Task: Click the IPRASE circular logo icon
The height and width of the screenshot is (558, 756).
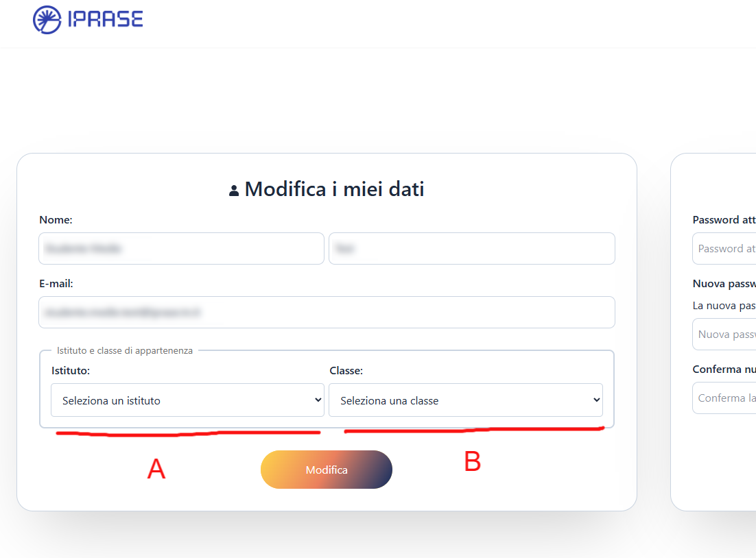Action: pyautogui.click(x=47, y=19)
